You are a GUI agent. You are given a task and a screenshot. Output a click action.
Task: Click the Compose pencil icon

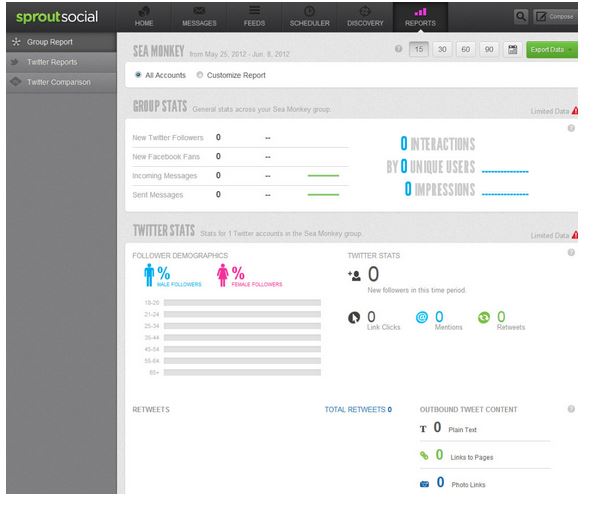(541, 17)
